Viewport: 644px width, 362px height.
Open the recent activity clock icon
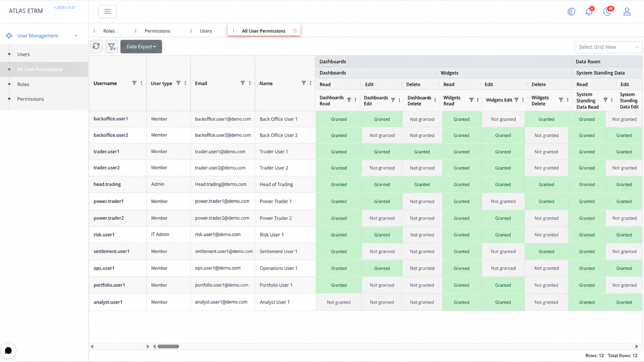point(607,12)
